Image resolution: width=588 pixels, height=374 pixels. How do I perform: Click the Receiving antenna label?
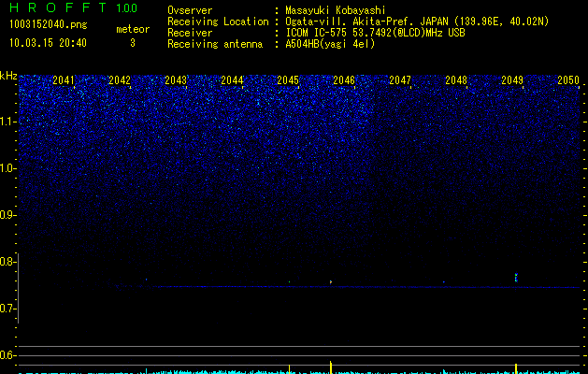pyautogui.click(x=215, y=44)
